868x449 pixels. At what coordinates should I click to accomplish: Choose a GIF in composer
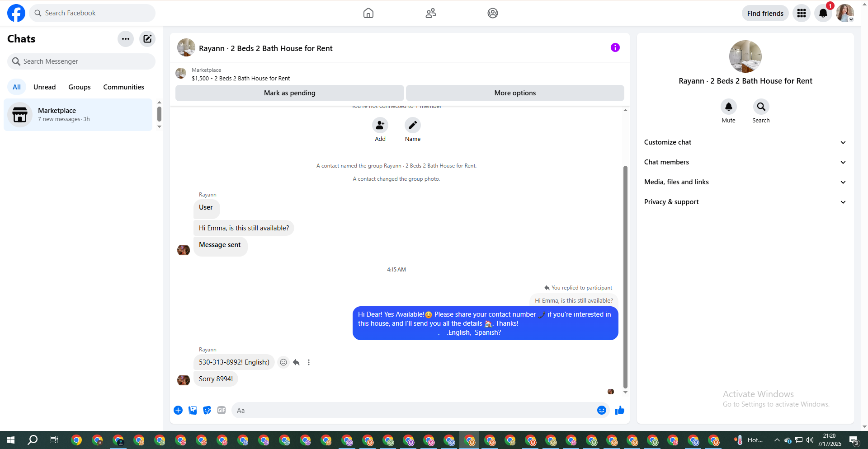pos(222,410)
